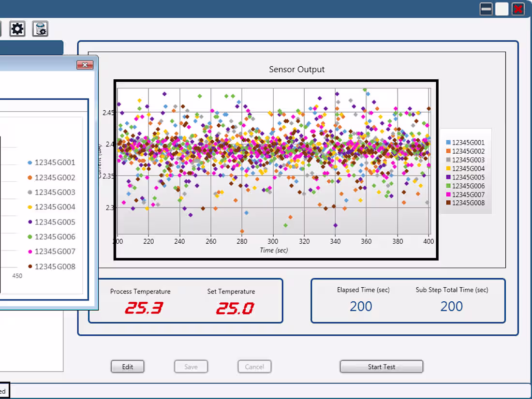Click Start Test to begin the test

tap(382, 367)
